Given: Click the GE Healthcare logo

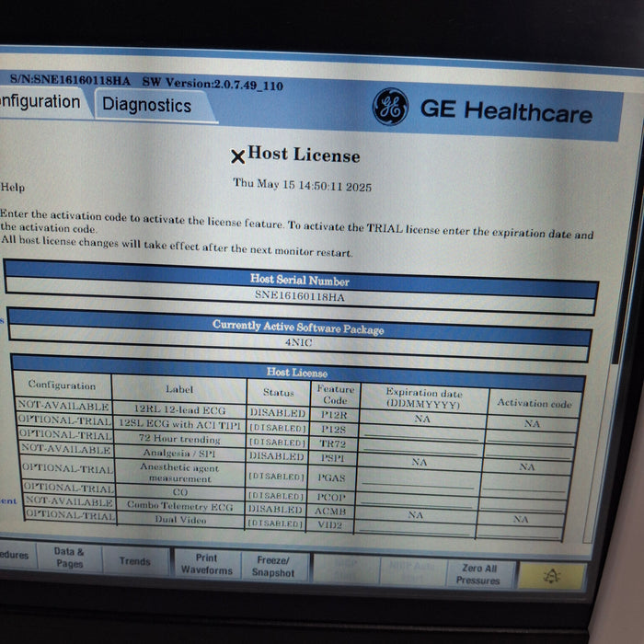Looking at the screenshot, I should (x=390, y=107).
